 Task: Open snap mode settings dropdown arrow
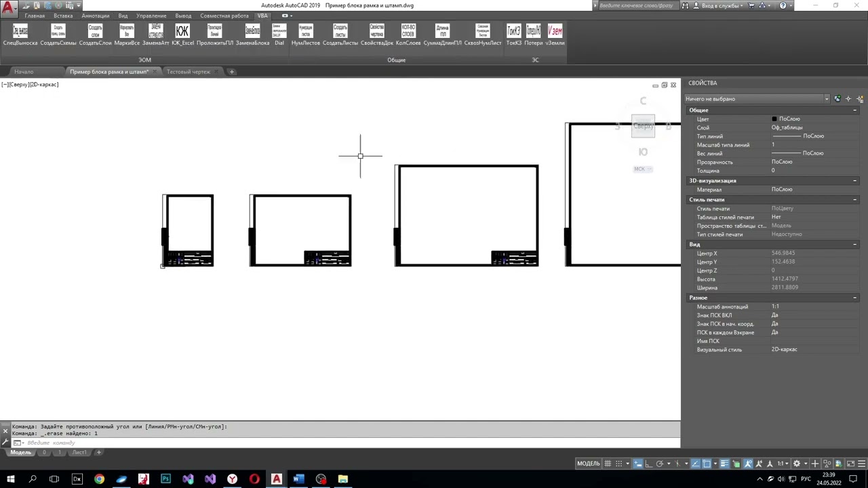point(628,464)
